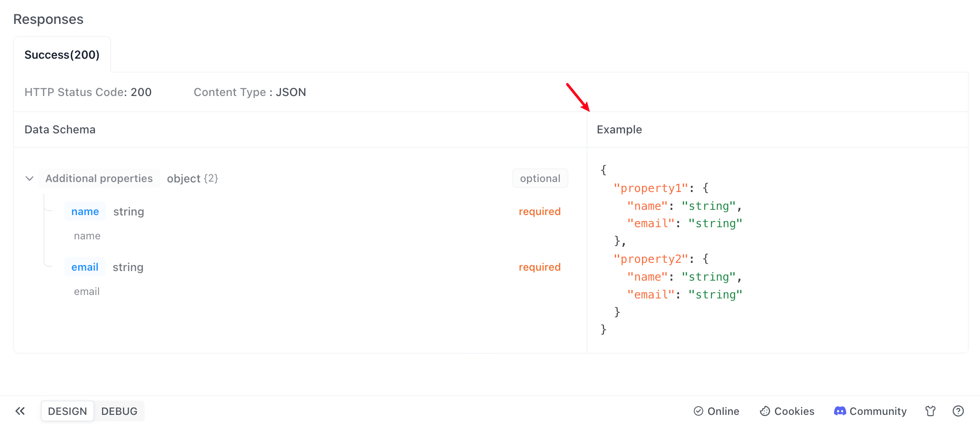Viewport: 980px width, 424px height.
Task: Open the Discord Community icon
Action: [x=840, y=411]
